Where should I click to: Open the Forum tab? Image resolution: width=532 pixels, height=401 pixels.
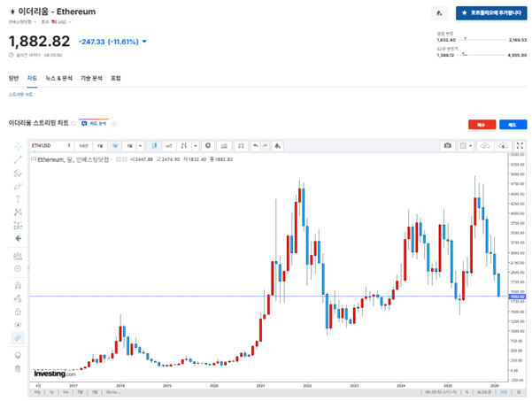116,79
